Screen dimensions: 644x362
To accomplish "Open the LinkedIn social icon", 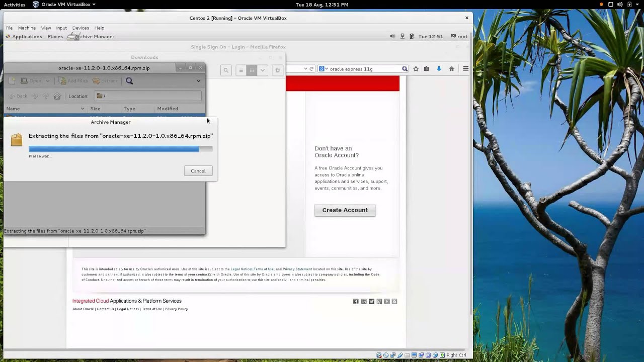I will click(x=364, y=301).
